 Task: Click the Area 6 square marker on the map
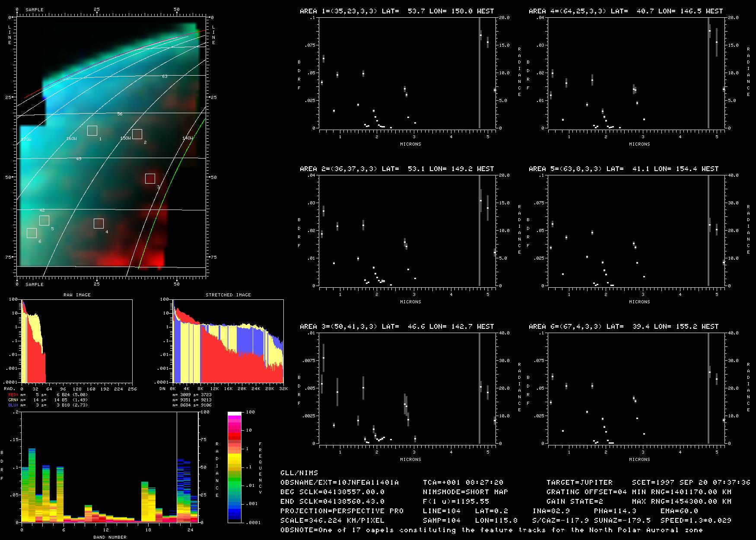coord(32,233)
